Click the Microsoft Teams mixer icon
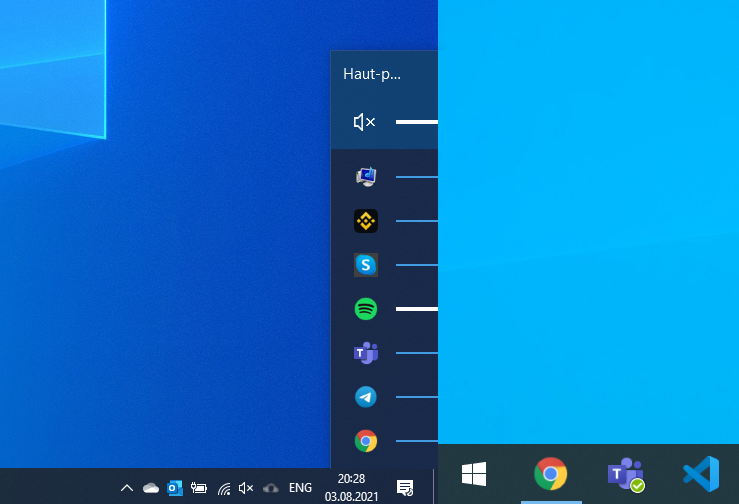Image resolution: width=739 pixels, height=504 pixels. pos(366,353)
